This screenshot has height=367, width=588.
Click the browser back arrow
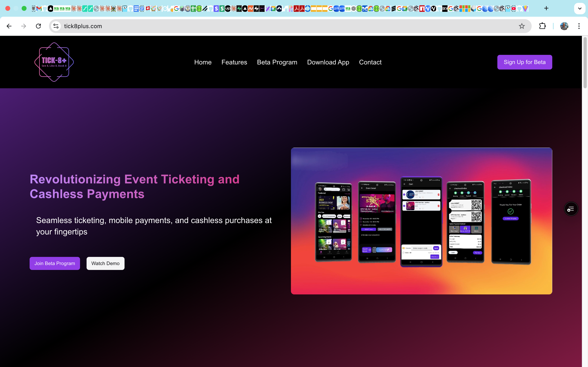tap(9, 26)
